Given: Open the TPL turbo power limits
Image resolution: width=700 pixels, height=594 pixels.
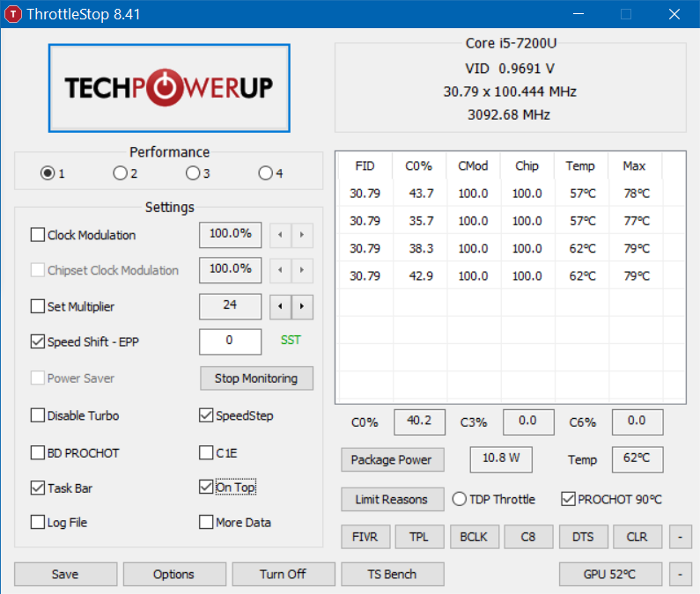Looking at the screenshot, I should click(x=420, y=537).
